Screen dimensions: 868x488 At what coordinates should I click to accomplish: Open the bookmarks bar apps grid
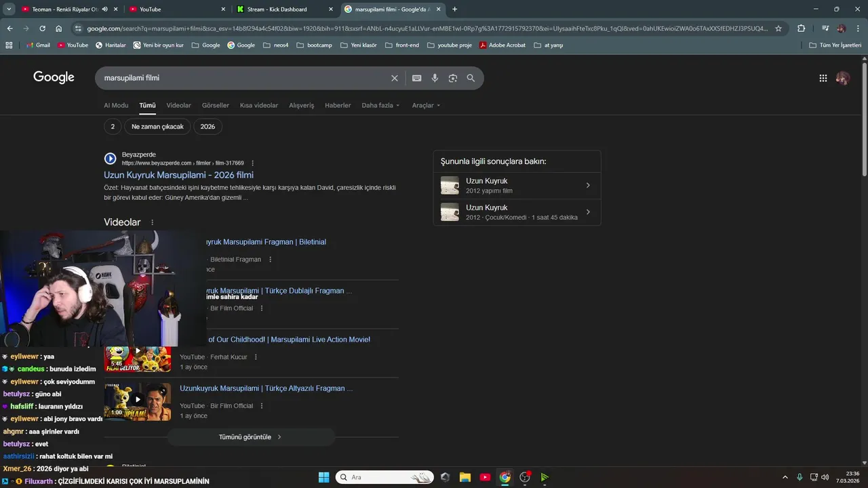(9, 45)
